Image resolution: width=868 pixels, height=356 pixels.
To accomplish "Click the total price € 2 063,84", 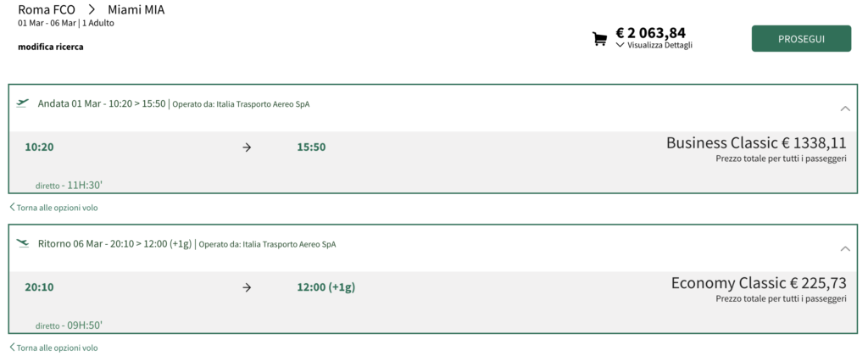I will tap(650, 33).
